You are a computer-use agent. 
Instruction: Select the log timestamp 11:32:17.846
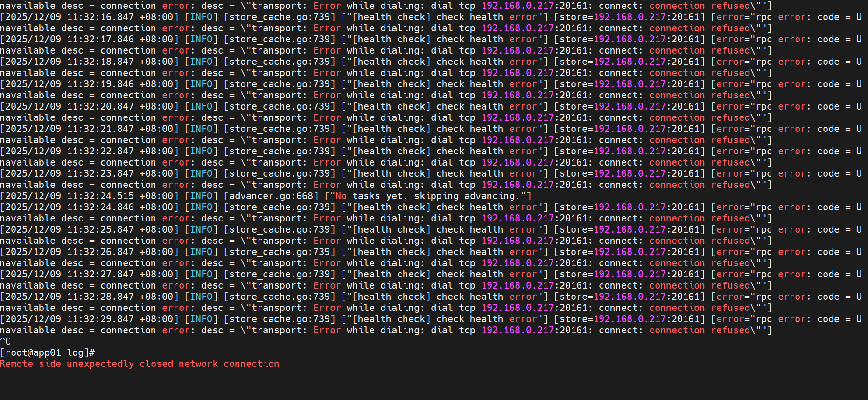point(100,40)
